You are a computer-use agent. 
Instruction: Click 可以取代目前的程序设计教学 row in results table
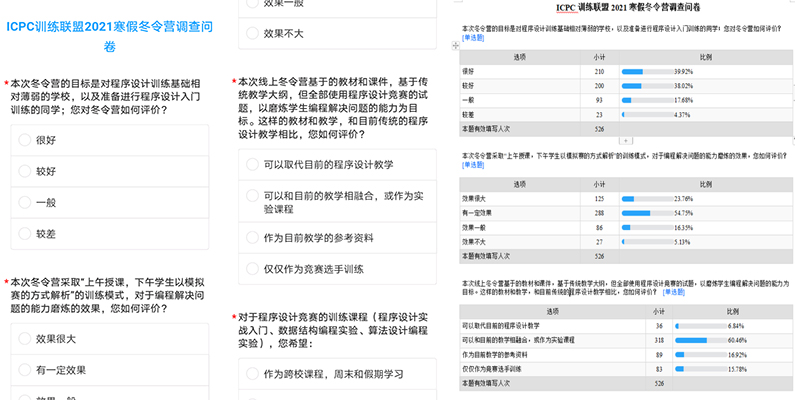click(500, 326)
